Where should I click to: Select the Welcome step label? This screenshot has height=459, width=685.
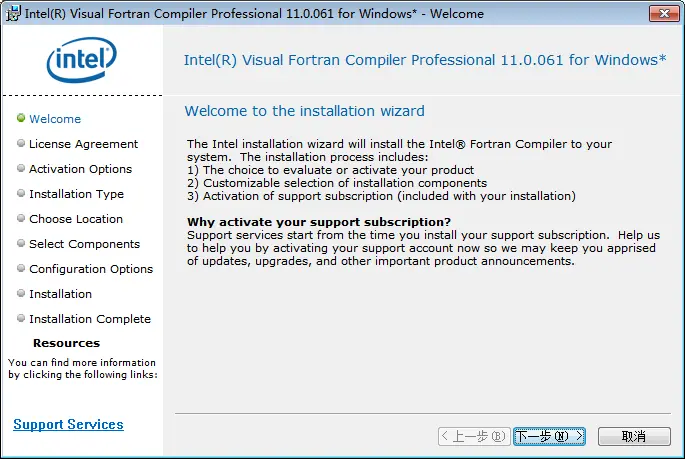(55, 119)
